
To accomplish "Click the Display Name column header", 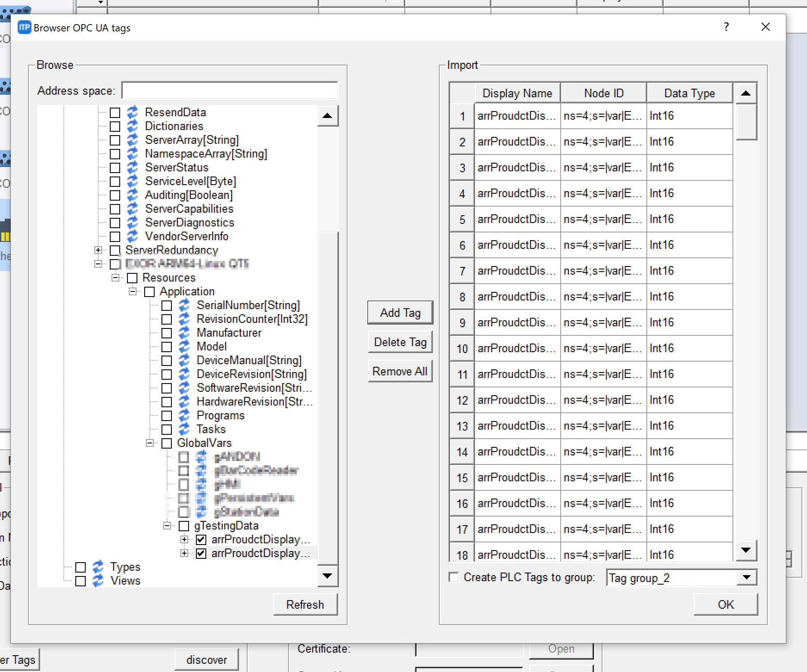I will (x=517, y=93).
